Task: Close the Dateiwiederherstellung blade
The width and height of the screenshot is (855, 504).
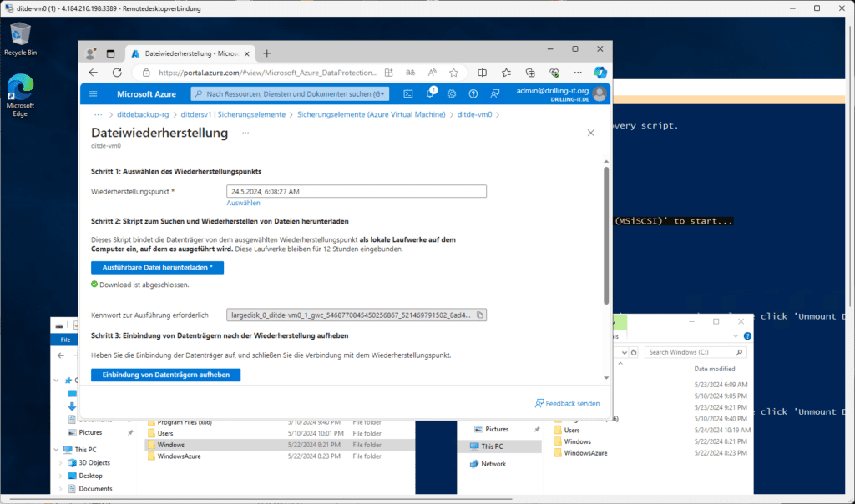Action: (590, 133)
